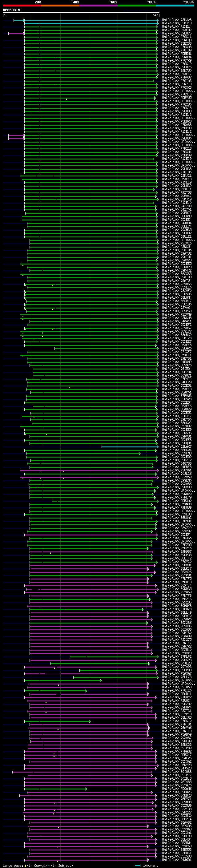Image resolution: width=197 pixels, height=868 pixels.
Task: Open the UniRef100_Q2MJ18 hit label
Action: click(176, 23)
